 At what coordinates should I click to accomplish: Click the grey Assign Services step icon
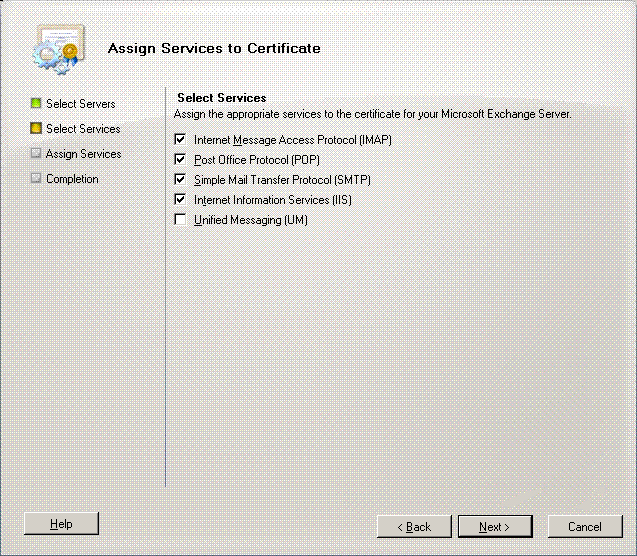pos(36,154)
